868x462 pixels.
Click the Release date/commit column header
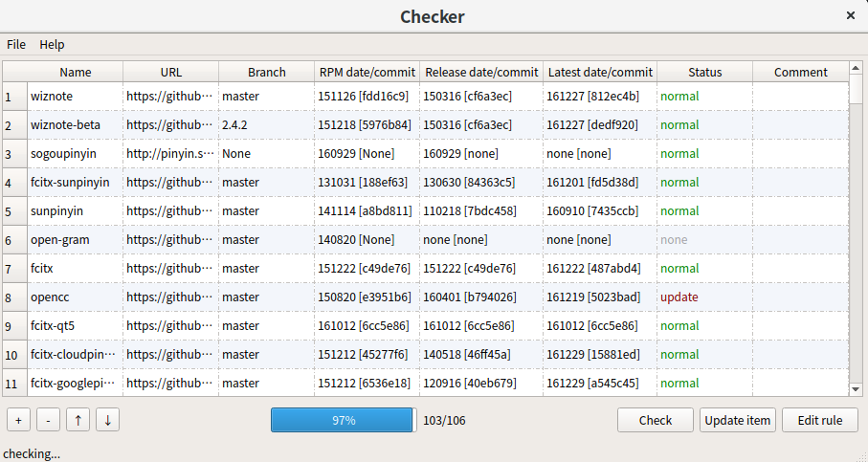[x=481, y=72]
